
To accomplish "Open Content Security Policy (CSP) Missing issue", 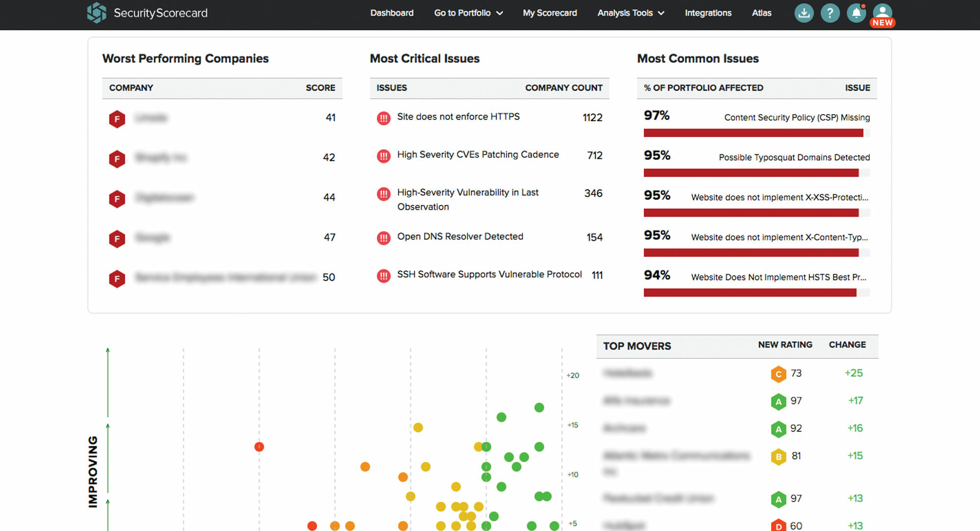I will [797, 118].
